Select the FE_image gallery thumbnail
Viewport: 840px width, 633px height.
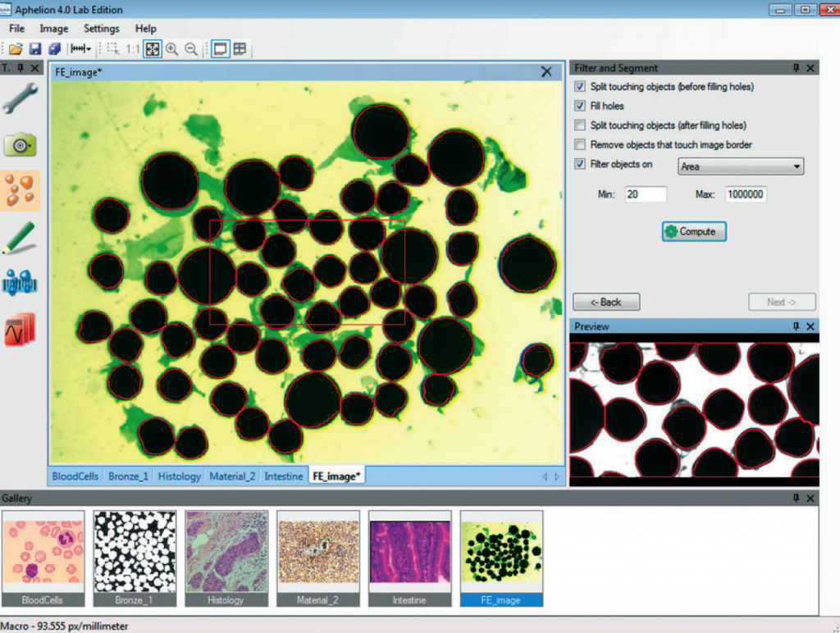(501, 558)
